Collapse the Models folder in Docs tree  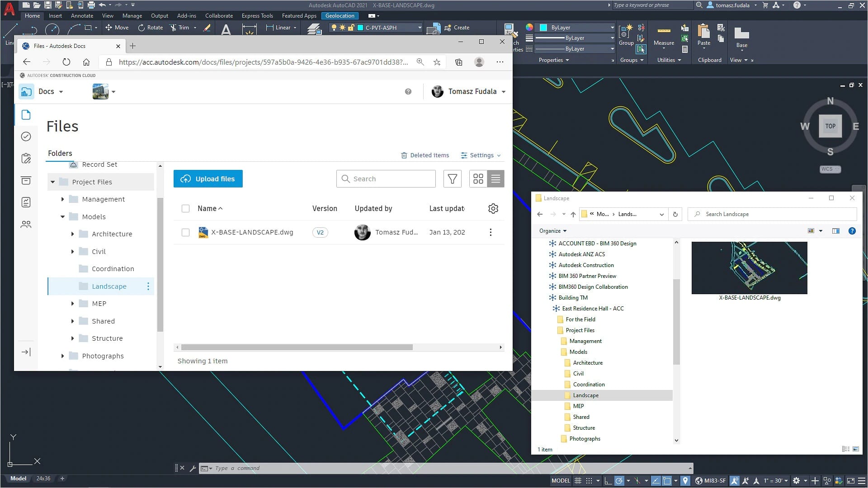(x=62, y=217)
